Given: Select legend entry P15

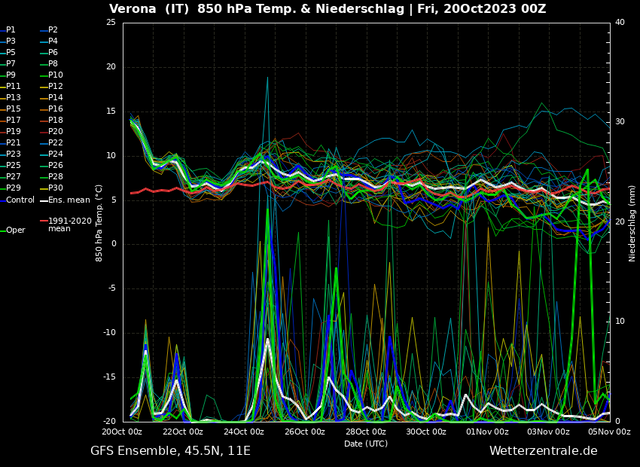Looking at the screenshot, I should click(x=10, y=109).
